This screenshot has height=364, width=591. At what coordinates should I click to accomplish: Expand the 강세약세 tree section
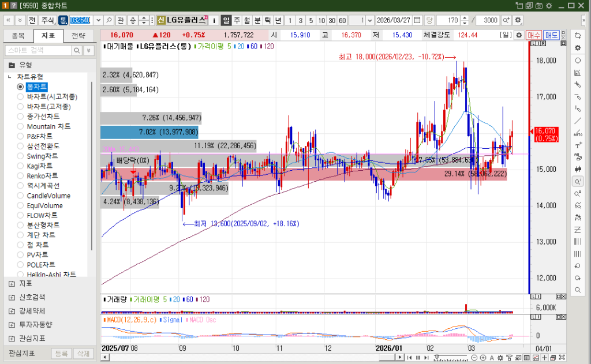(x=12, y=311)
